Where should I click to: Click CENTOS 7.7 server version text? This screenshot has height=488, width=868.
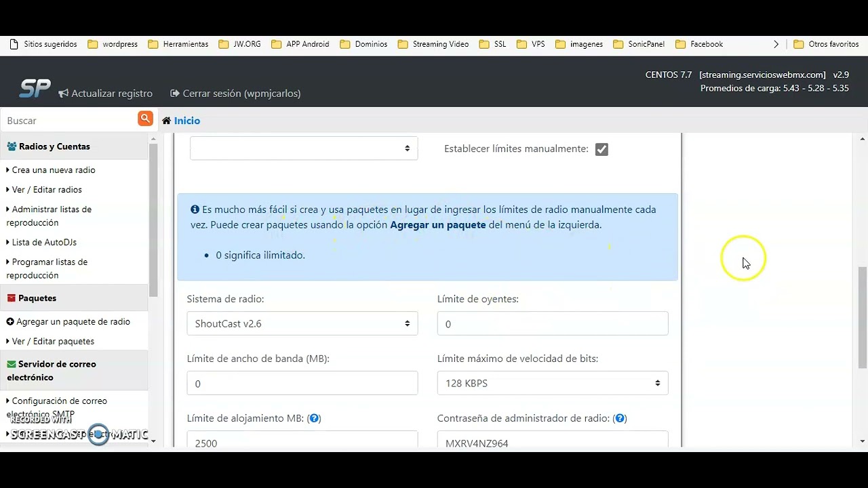point(669,75)
